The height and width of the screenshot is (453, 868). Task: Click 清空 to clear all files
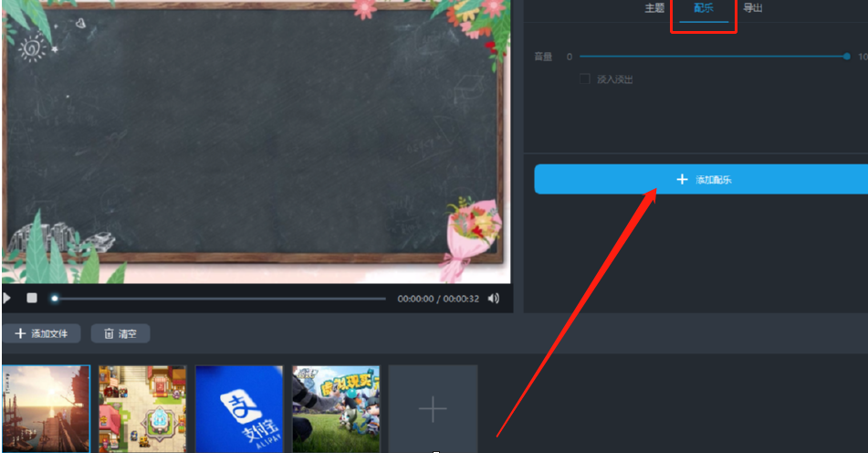coord(120,333)
